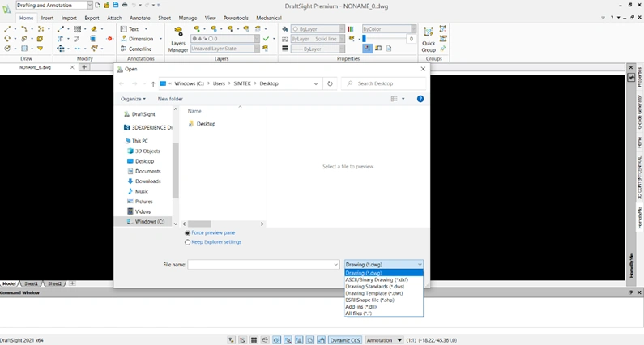Image resolution: width=644 pixels, height=345 pixels.
Task: Open the Layers Manager
Action: tap(178, 40)
